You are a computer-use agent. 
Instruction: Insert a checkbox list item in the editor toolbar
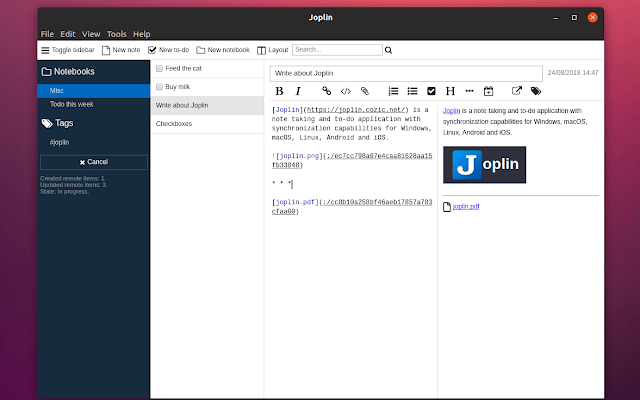(431, 91)
